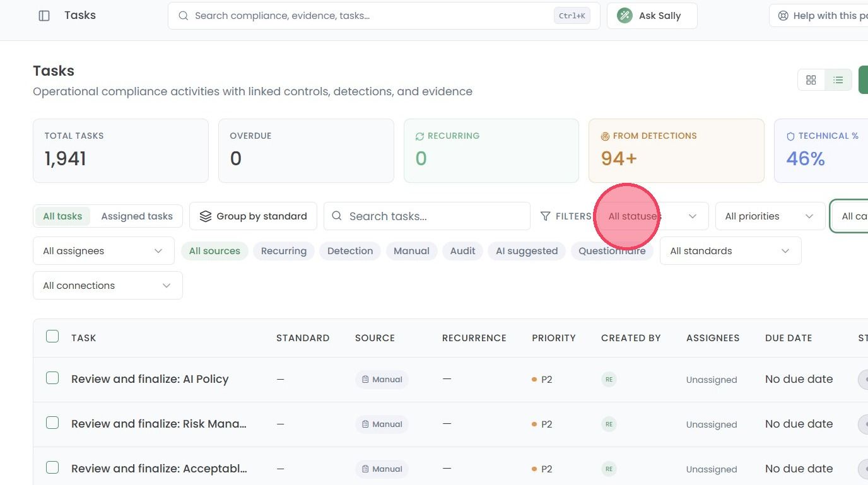Switch to grid view icon

(x=811, y=80)
